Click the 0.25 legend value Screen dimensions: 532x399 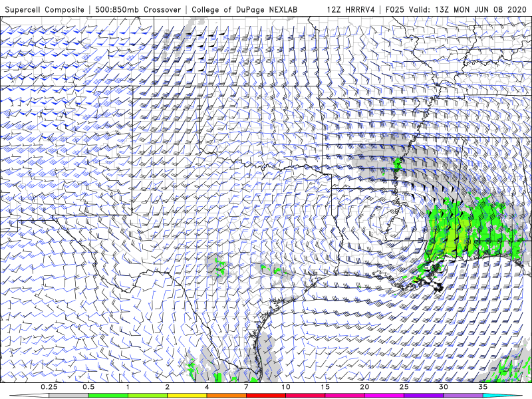(49, 387)
